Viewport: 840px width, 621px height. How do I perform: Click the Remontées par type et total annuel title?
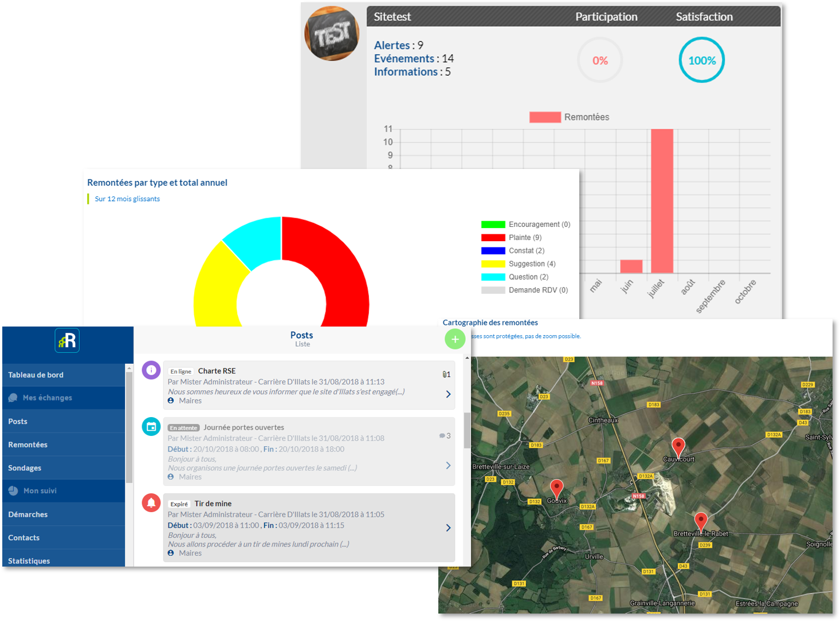[157, 183]
